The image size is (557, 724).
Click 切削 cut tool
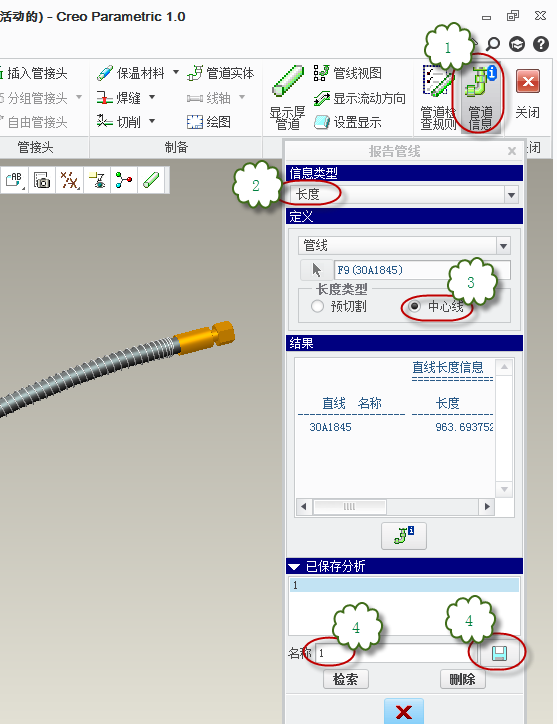[x=119, y=122]
